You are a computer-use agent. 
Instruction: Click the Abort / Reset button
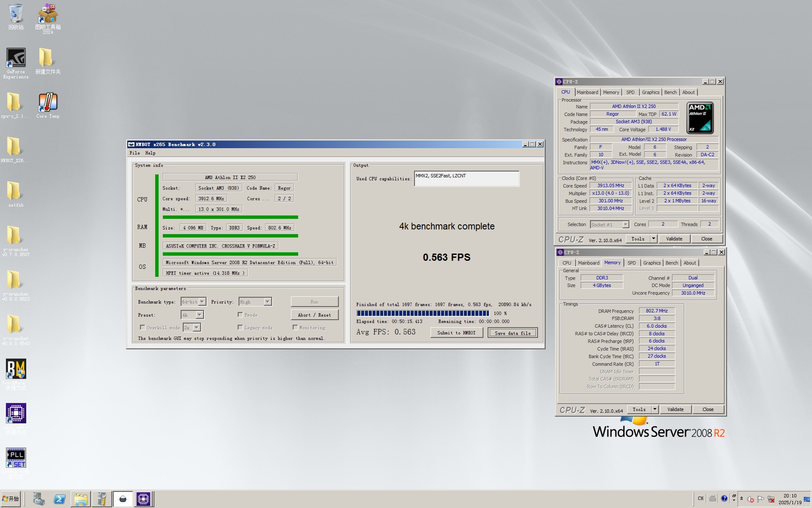pos(314,315)
